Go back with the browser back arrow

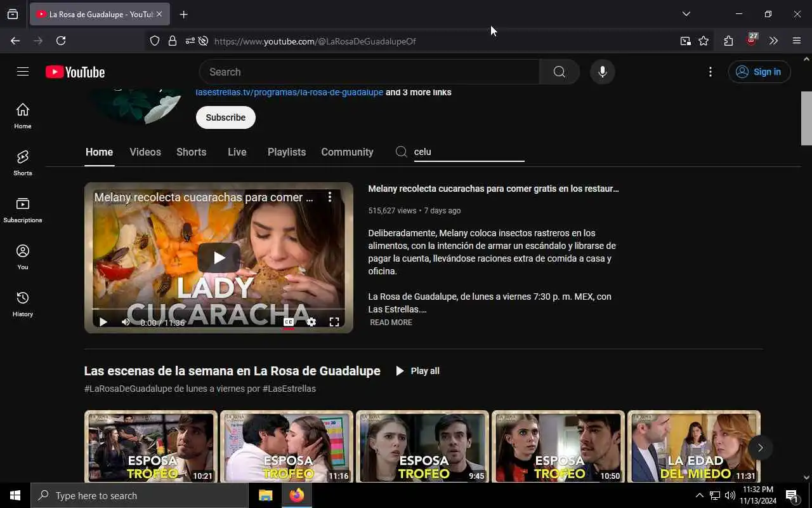15,41
